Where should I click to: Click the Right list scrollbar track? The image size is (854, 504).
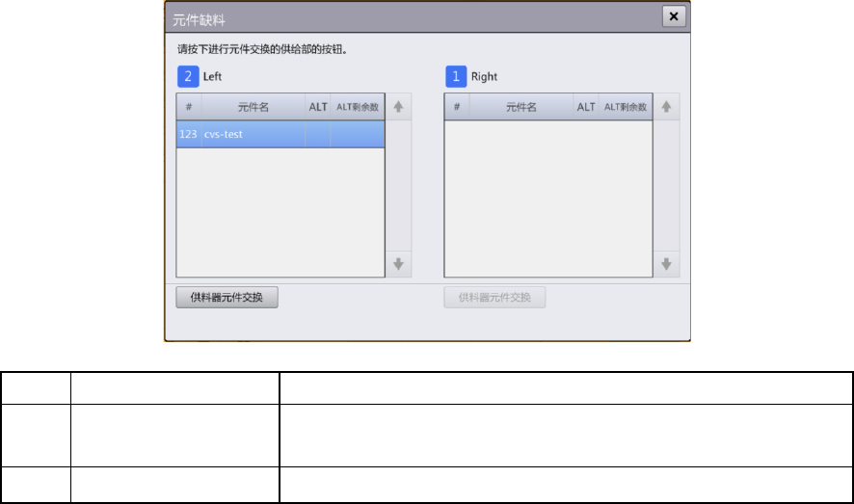click(667, 185)
